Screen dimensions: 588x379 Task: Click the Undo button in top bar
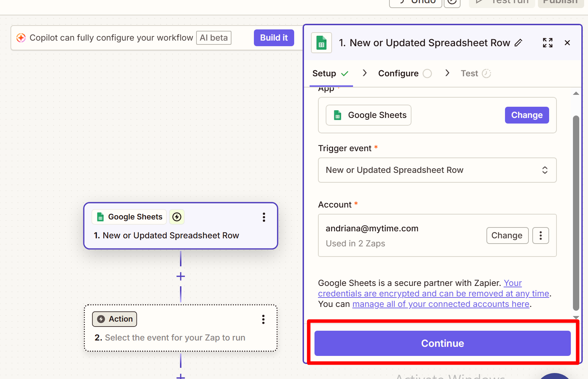[416, 2]
